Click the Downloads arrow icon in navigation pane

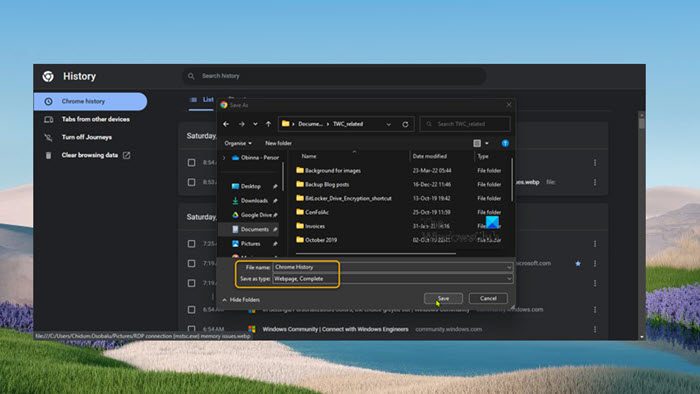point(235,201)
